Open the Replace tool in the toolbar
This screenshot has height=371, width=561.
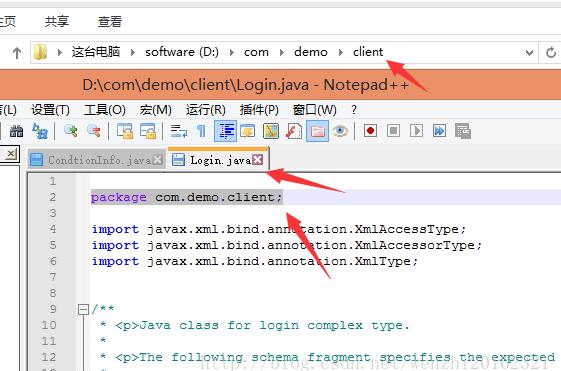tap(40, 131)
